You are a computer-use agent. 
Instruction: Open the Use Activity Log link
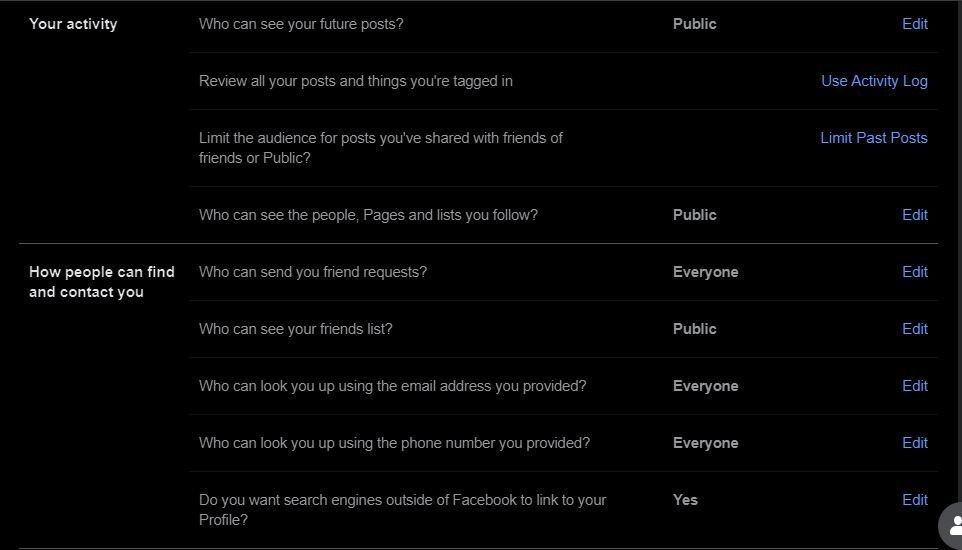pos(874,81)
